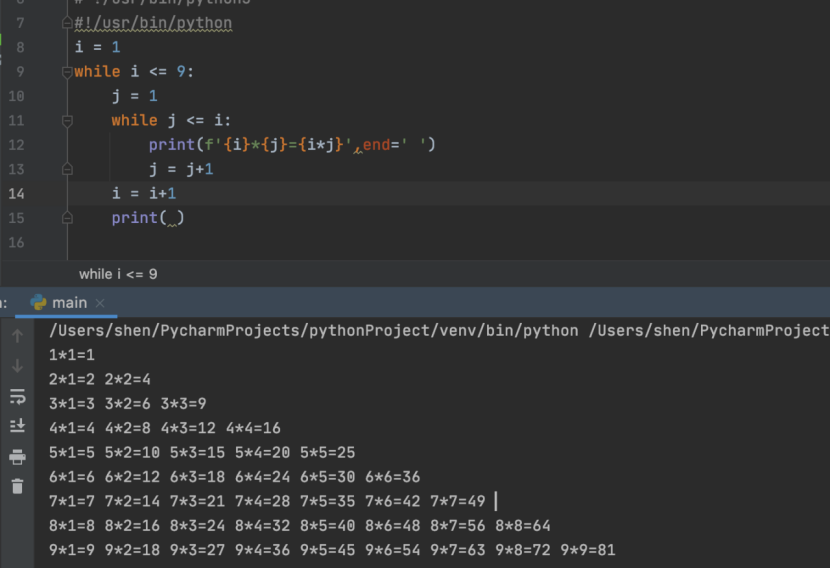Collapse the while i <= 9 block
The height and width of the screenshot is (570, 830).
(x=67, y=72)
